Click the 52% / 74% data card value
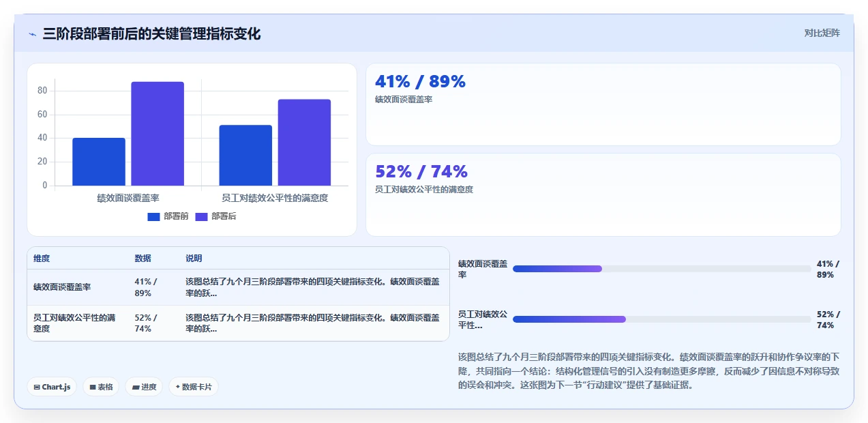The height and width of the screenshot is (423, 868). pos(421,171)
